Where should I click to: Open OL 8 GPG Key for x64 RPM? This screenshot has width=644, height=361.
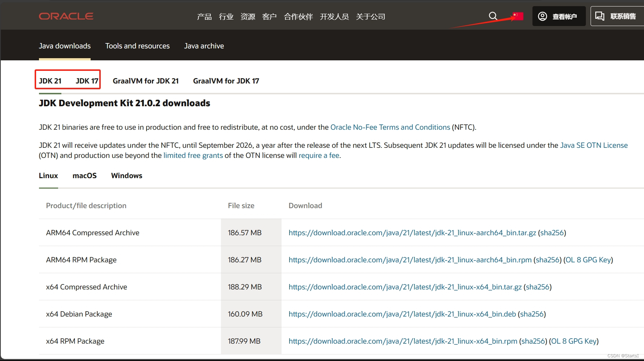click(x=574, y=341)
